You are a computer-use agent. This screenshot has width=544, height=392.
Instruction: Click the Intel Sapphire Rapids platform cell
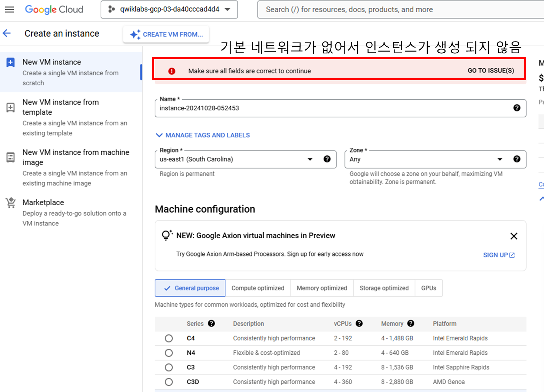461,367
